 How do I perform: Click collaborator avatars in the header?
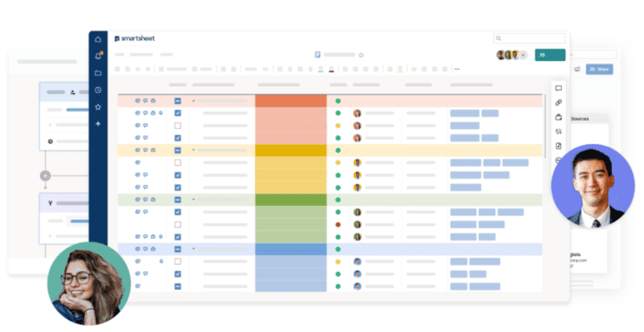pyautogui.click(x=508, y=55)
